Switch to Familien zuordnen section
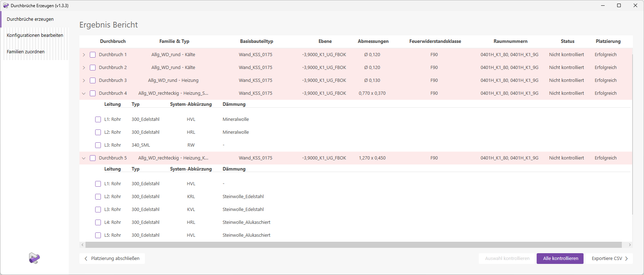 [26, 52]
